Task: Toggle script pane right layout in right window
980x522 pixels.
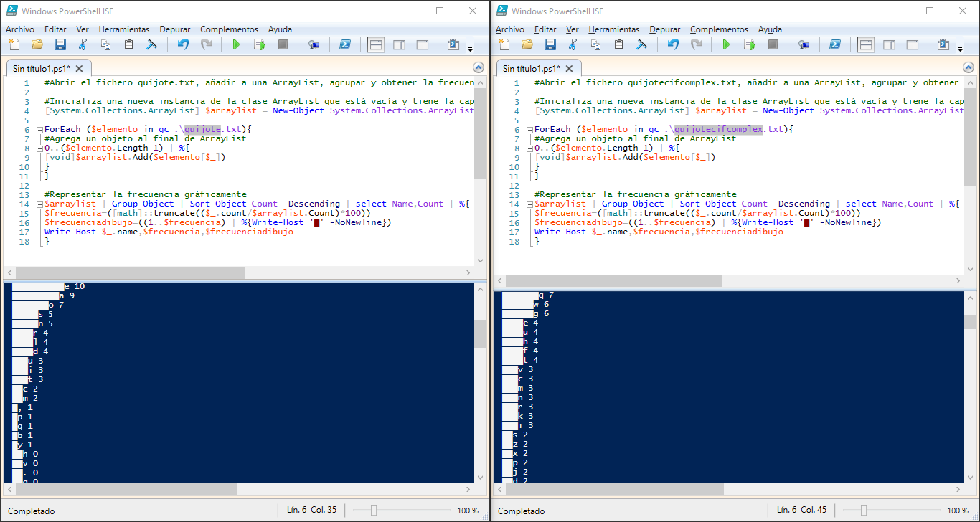Action: (x=889, y=45)
